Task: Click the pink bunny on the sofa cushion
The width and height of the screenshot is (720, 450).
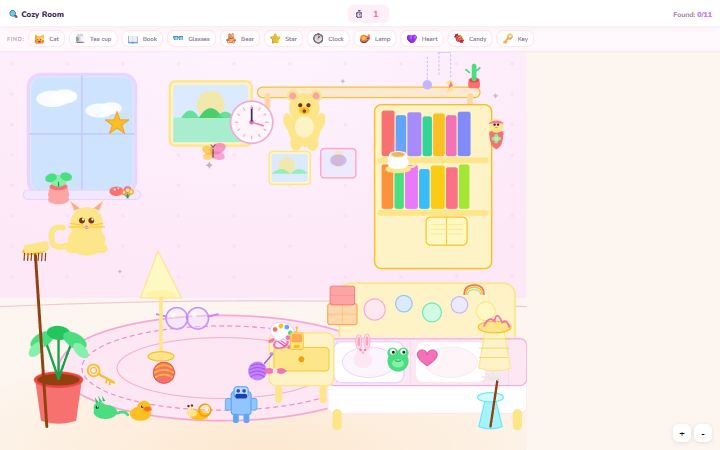Action: click(x=363, y=351)
